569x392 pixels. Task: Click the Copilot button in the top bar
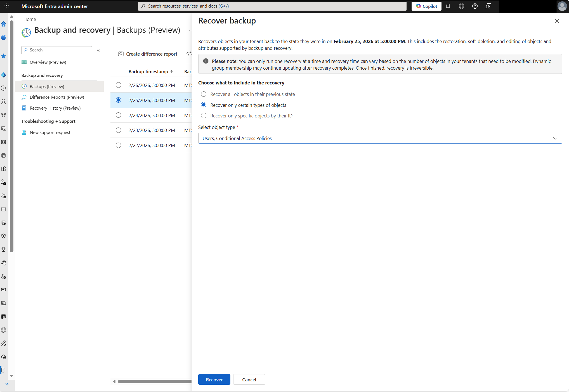(x=426, y=6)
